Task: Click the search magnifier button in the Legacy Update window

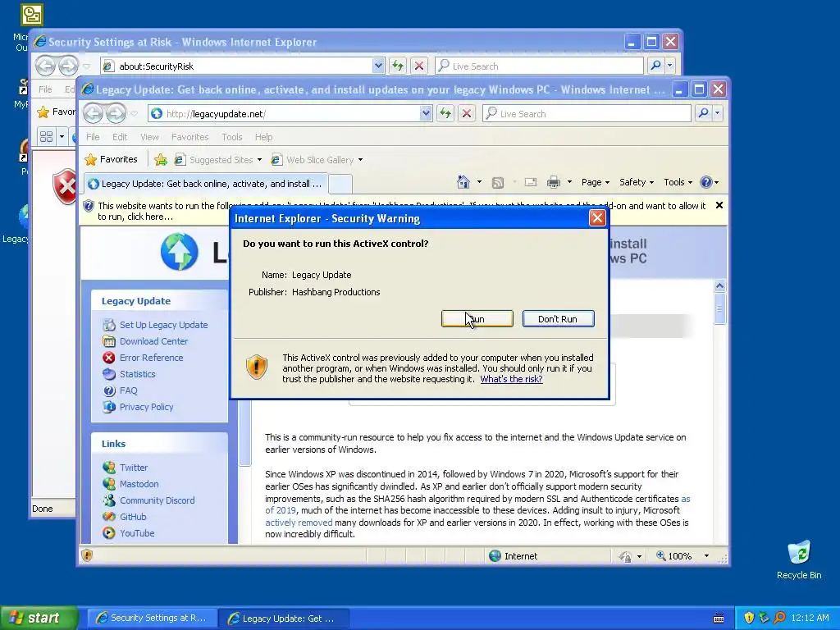Action: click(703, 113)
